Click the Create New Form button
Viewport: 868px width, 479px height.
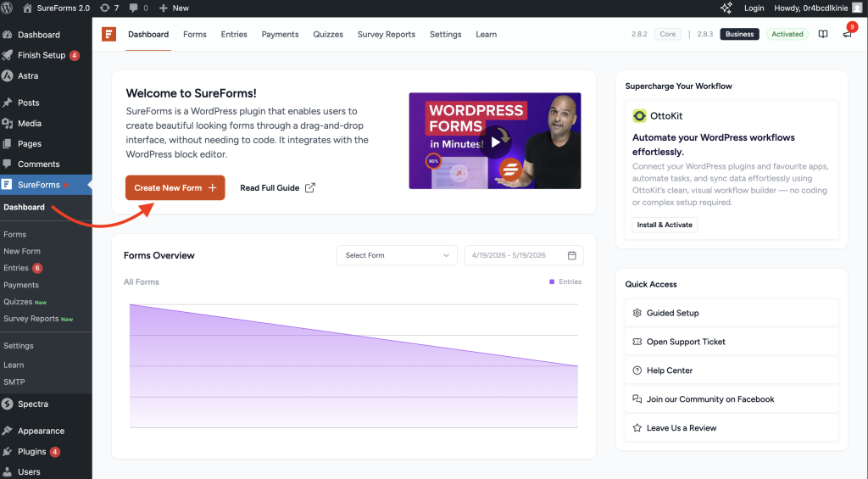click(x=175, y=187)
